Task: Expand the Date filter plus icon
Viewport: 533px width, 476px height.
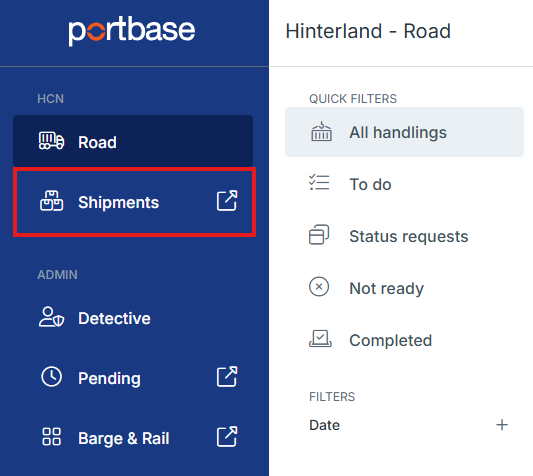Action: 502,425
